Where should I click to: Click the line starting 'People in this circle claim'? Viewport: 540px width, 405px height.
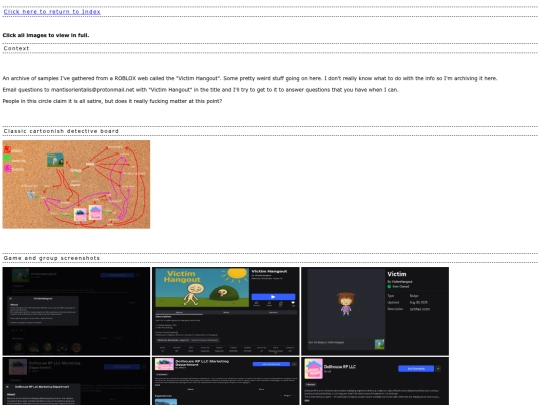tap(112, 101)
